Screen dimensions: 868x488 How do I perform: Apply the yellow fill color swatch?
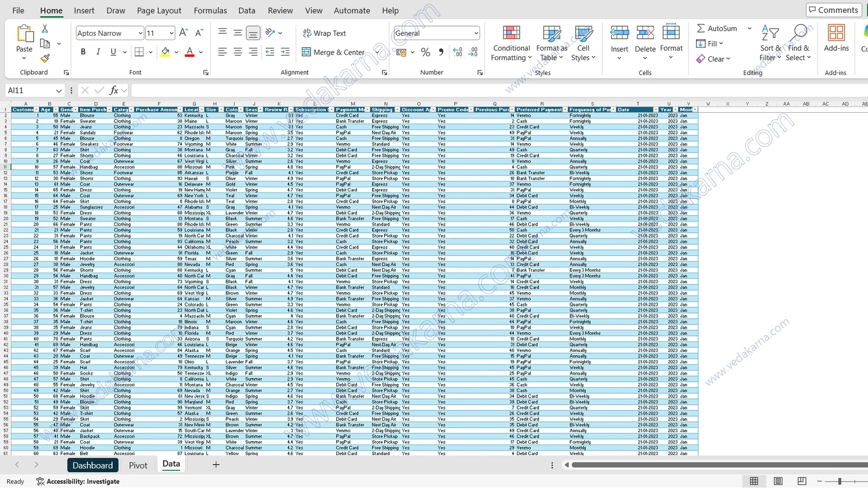click(165, 52)
